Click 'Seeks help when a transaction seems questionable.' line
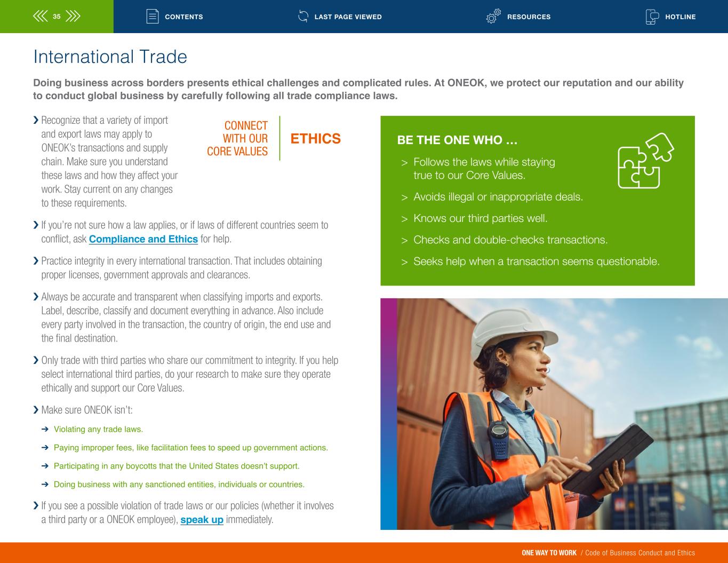The height and width of the screenshot is (563, 728). tap(537, 261)
